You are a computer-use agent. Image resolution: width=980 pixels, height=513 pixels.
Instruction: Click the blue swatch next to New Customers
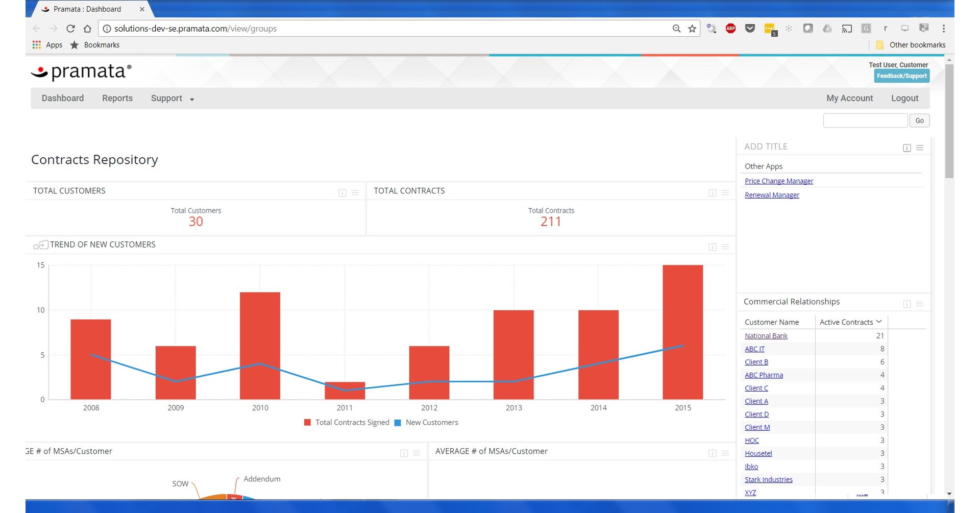(x=397, y=422)
